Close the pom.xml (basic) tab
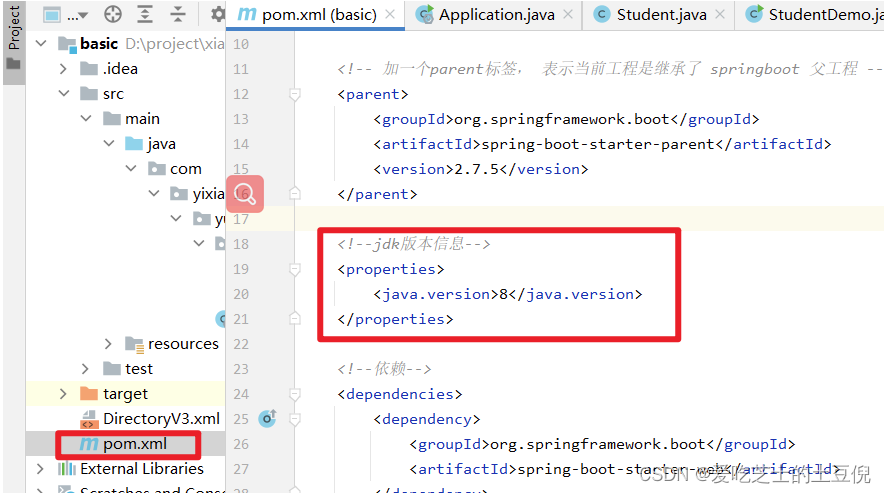 tap(390, 15)
